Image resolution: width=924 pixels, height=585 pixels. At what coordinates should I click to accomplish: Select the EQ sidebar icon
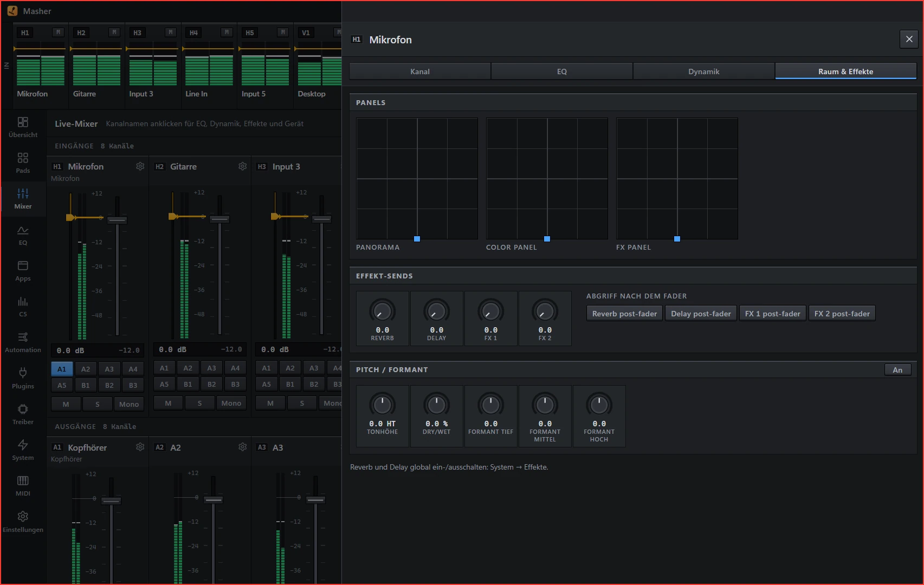[23, 236]
